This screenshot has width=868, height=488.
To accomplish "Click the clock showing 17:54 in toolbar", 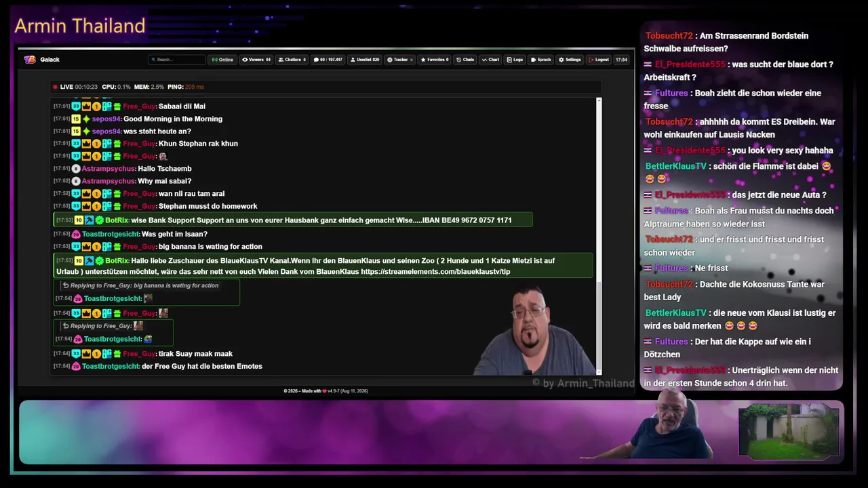I will point(621,60).
